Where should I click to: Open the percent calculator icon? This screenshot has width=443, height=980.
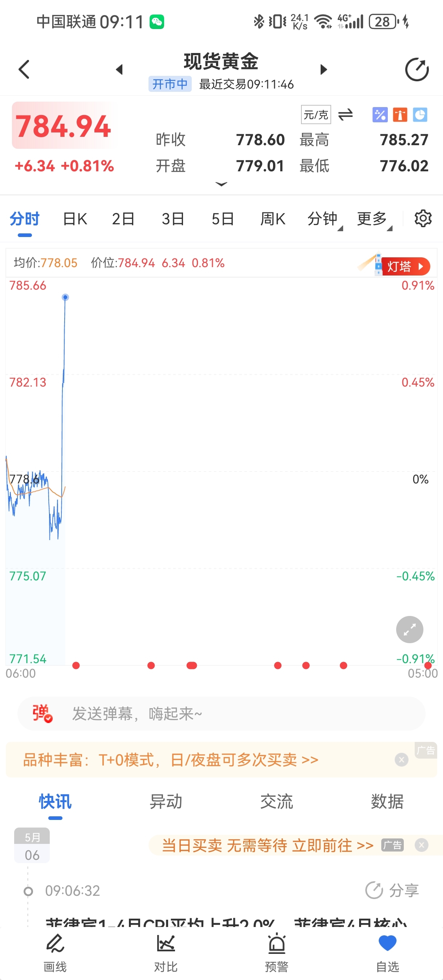pyautogui.click(x=380, y=114)
